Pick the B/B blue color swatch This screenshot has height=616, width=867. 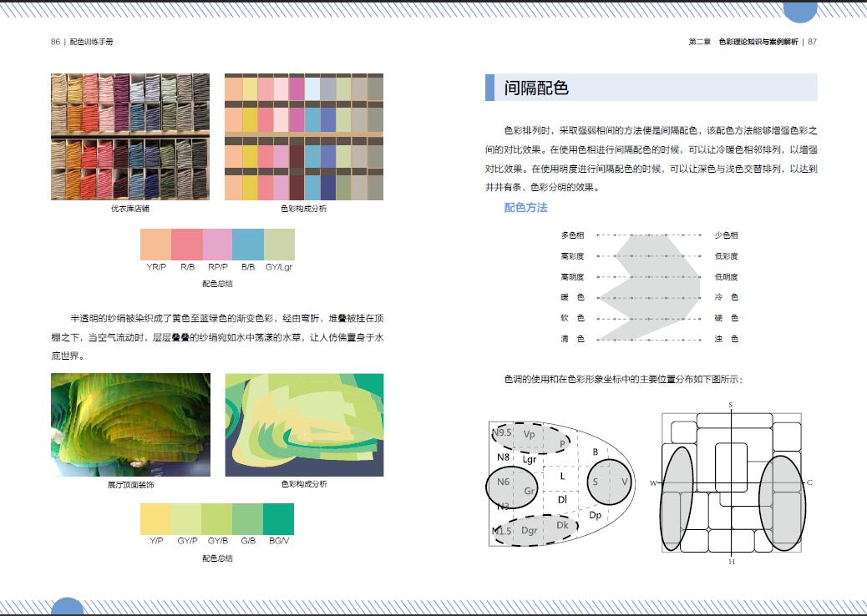[248, 245]
